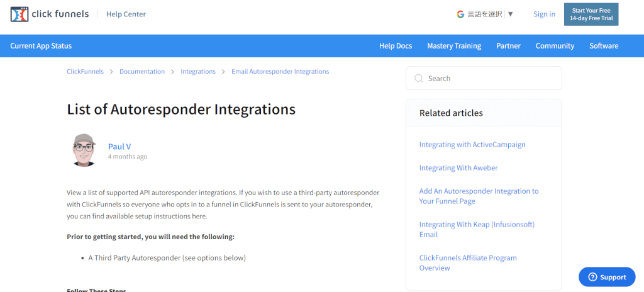This screenshot has width=644, height=292.
Task: Open Integrating with ActiveCampaign article
Action: point(472,145)
